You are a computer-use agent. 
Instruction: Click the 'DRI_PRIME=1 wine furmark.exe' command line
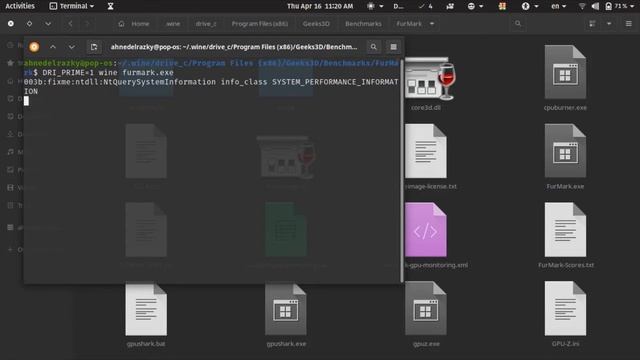(x=108, y=73)
